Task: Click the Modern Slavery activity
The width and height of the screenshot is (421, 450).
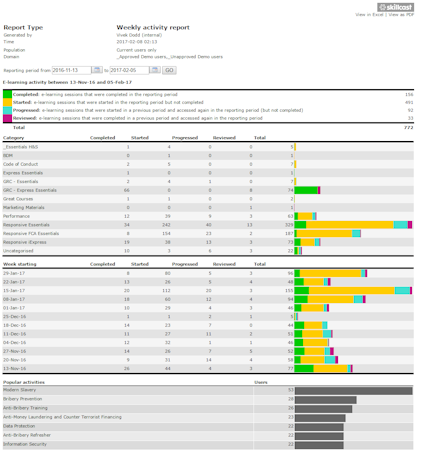Action: tap(19, 390)
